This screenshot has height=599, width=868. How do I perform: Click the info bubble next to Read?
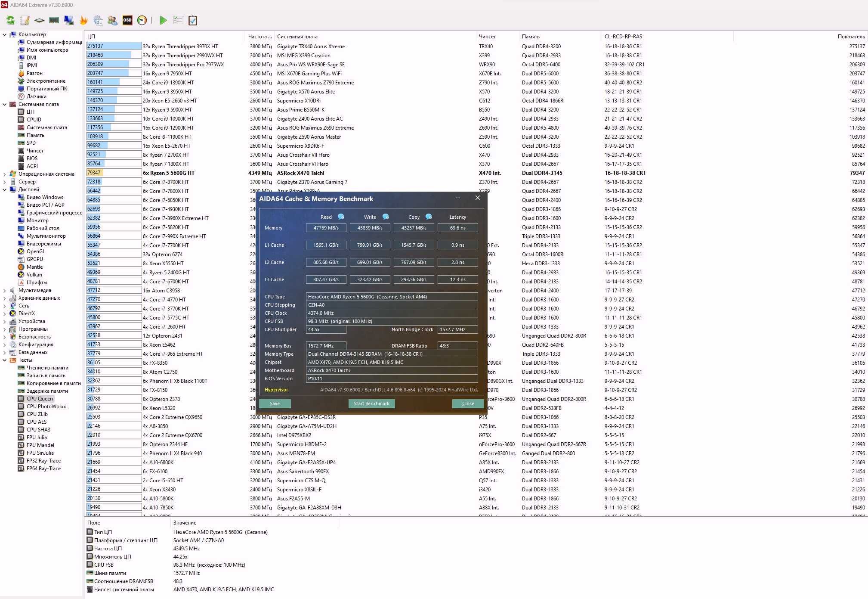click(x=341, y=217)
